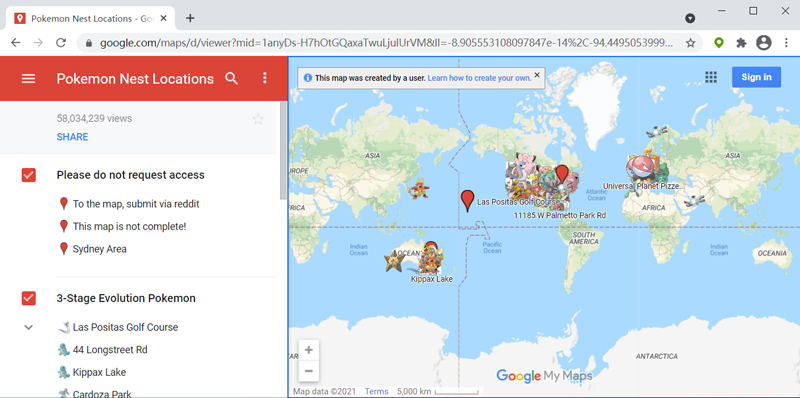Screen dimensions: 800x398
Task: Zoom out on the map
Action: point(309,371)
